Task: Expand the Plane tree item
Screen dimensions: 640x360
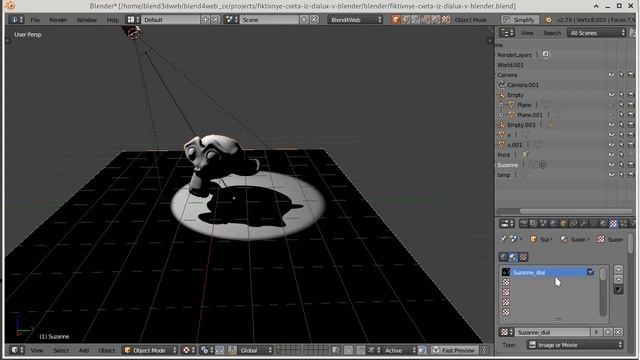Action: point(502,105)
